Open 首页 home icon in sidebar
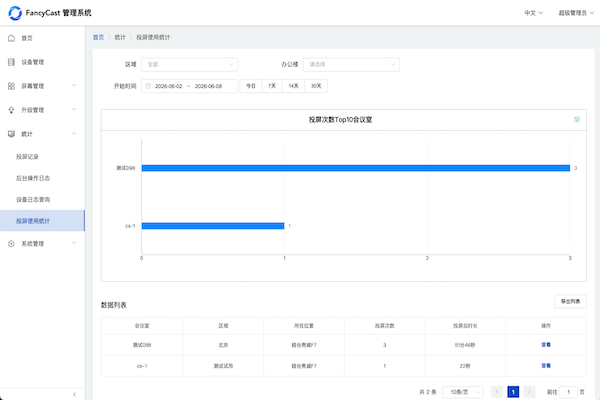Viewport: 600px width, 400px height. (11, 38)
